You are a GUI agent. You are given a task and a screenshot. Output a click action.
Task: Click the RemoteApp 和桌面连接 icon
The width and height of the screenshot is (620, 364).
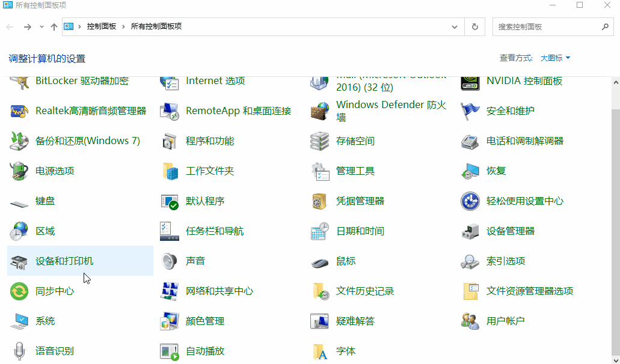(x=169, y=111)
